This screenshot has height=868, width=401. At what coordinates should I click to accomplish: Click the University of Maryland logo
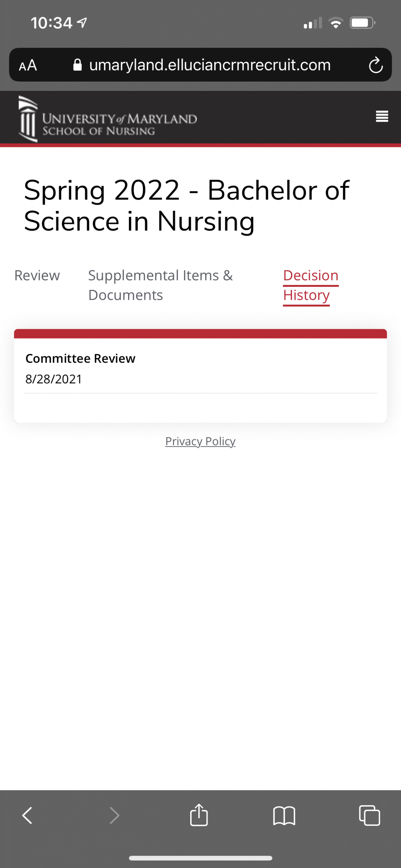click(x=108, y=119)
